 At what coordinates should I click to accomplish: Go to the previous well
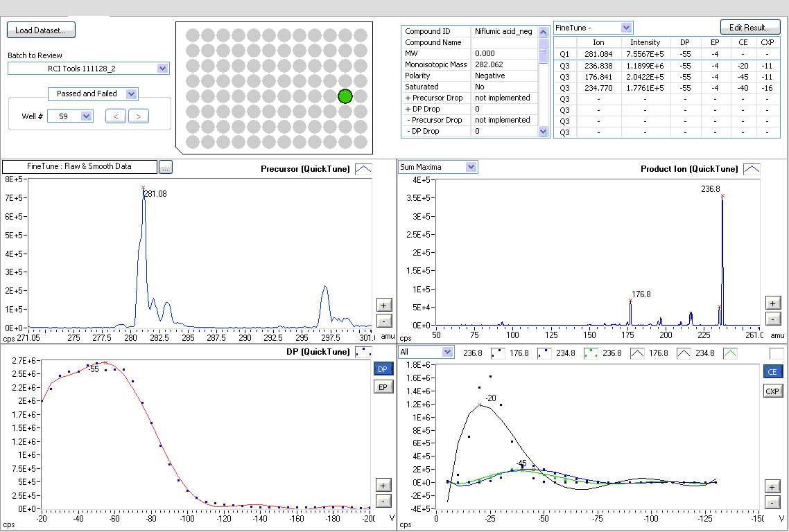116,116
